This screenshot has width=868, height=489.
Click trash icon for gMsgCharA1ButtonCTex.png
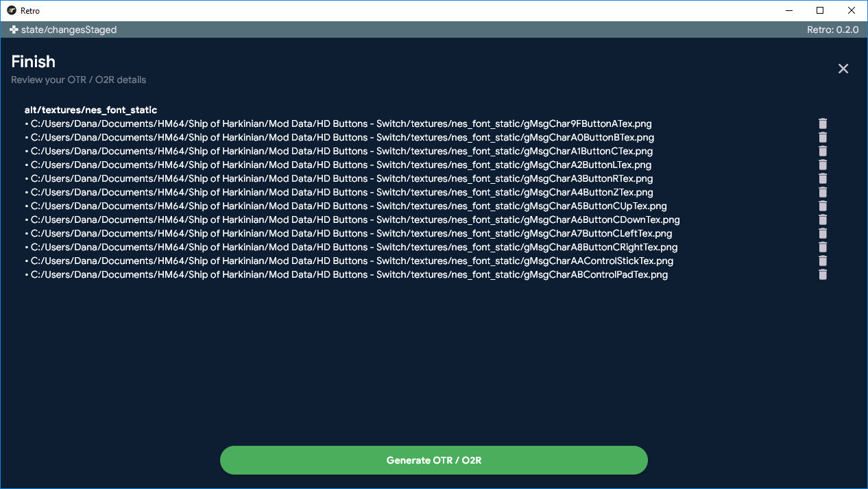tap(823, 151)
